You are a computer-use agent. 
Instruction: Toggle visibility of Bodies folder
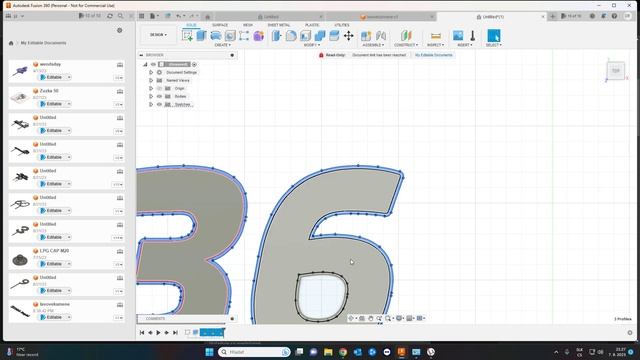[160, 96]
